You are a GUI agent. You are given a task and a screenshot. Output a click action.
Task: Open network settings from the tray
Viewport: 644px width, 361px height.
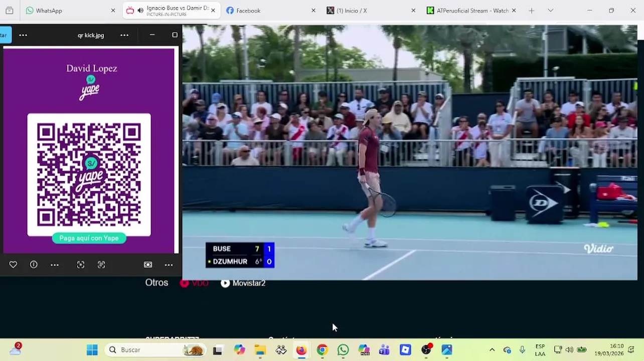[558, 350]
